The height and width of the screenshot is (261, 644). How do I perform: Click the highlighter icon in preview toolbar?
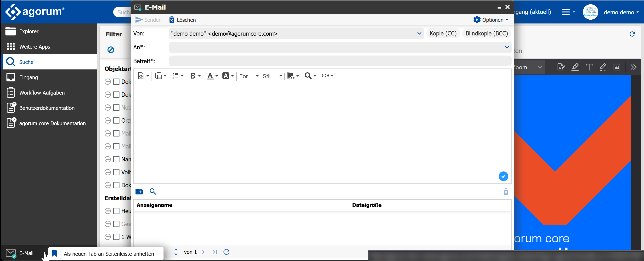(x=575, y=67)
